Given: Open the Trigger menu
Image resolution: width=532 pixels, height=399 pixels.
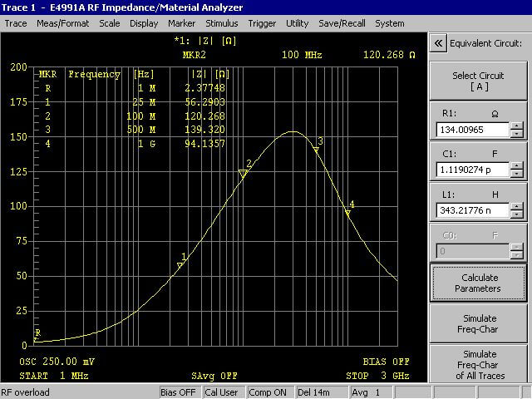Looking at the screenshot, I should click(x=262, y=23).
